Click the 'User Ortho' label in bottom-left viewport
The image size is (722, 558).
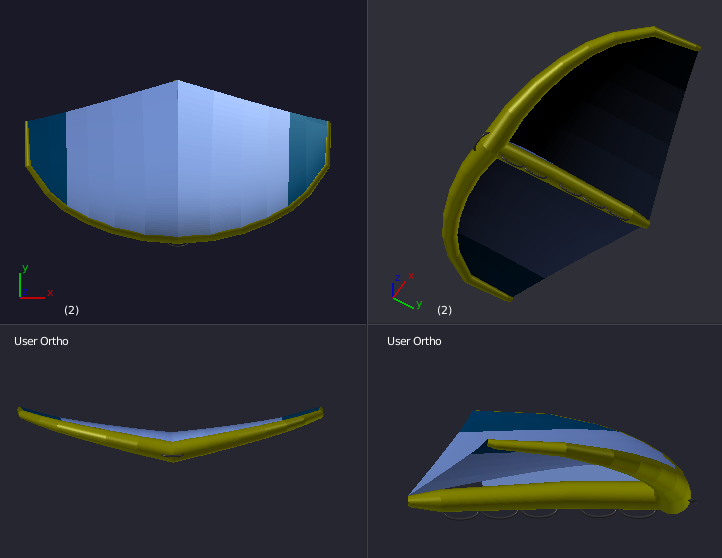(41, 341)
